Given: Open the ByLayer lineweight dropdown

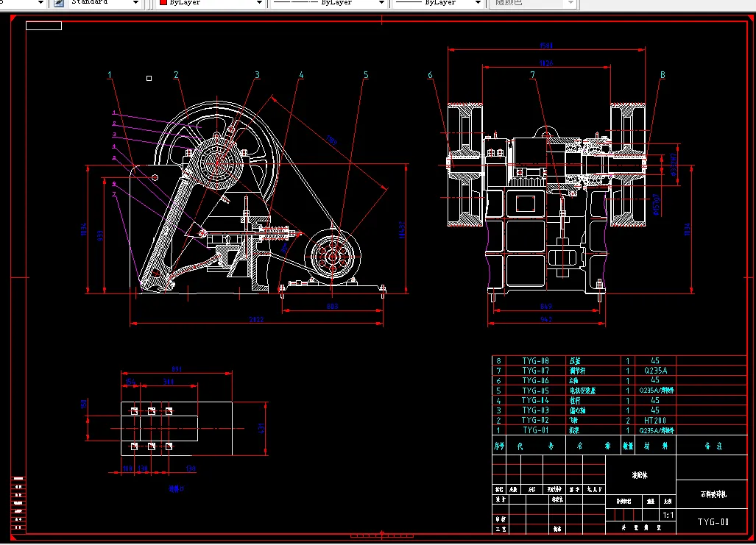Looking at the screenshot, I should [x=438, y=2].
